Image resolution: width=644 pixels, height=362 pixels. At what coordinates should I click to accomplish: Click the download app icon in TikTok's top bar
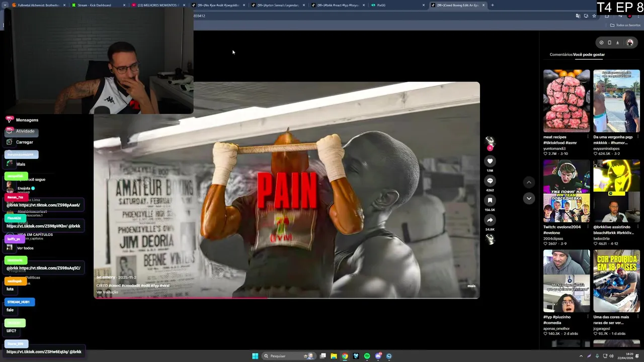pos(617,43)
